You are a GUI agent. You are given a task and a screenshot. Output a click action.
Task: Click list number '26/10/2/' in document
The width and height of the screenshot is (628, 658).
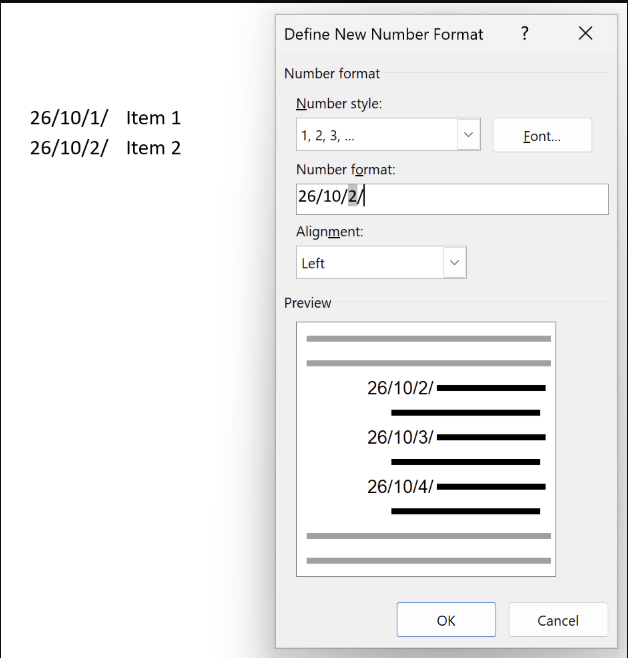coord(69,148)
